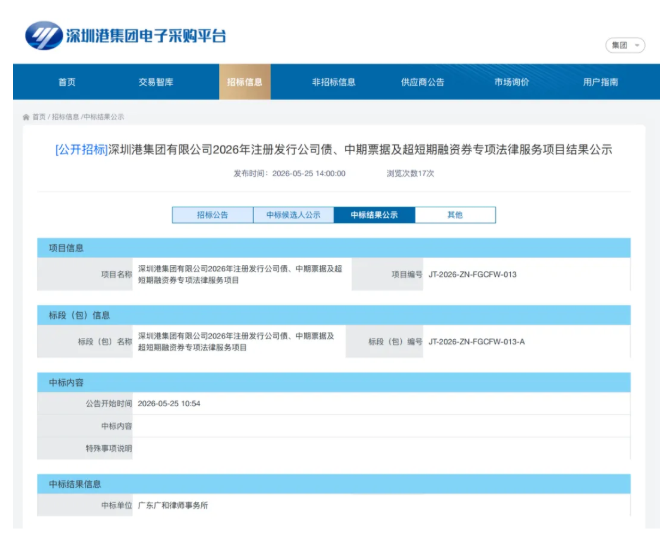Click the 项目信息 section header

(x=334, y=248)
